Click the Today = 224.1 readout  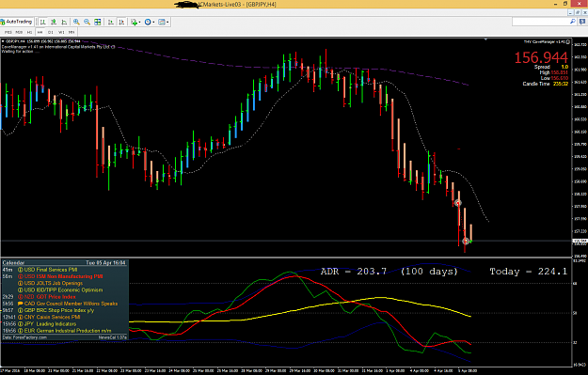coord(529,272)
